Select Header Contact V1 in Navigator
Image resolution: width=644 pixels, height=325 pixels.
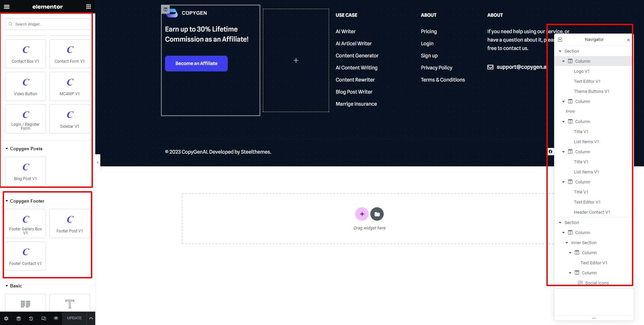pyautogui.click(x=592, y=212)
